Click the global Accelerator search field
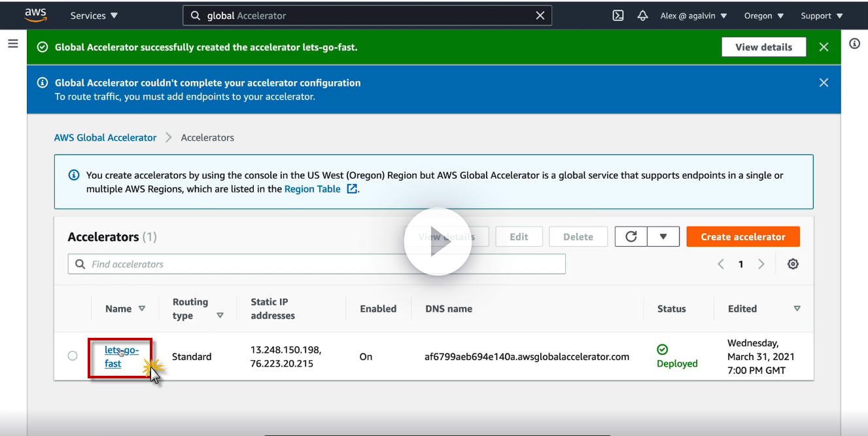This screenshot has width=868, height=436. (367, 16)
